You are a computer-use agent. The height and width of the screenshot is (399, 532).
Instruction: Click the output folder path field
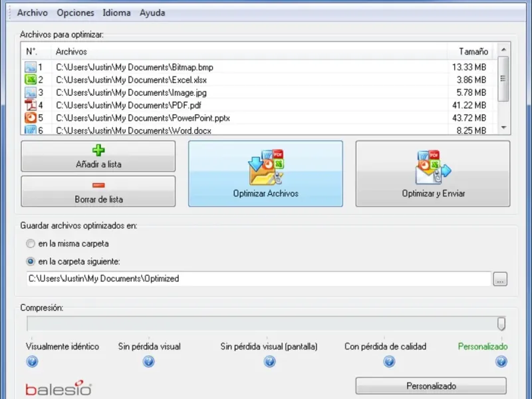pos(259,279)
